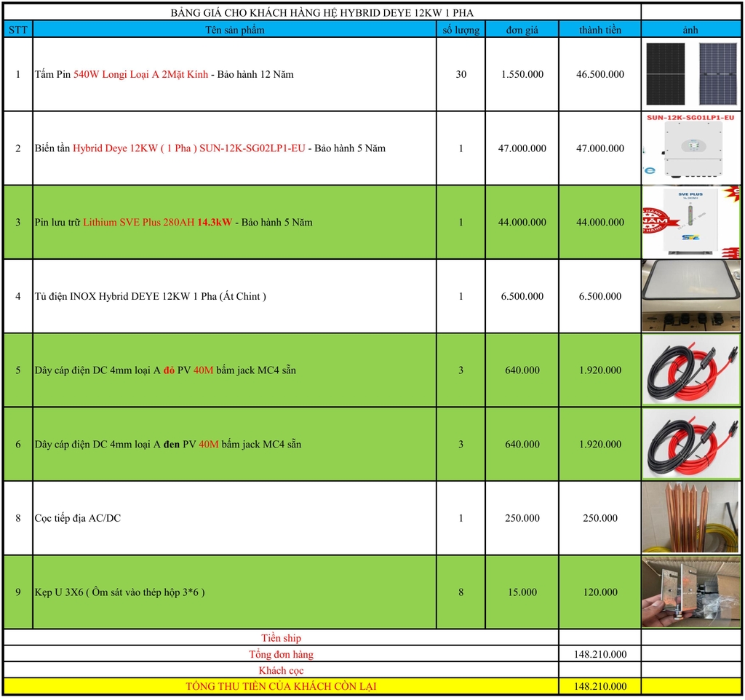Image resolution: width=745 pixels, height=700 pixels.
Task: Open the INOX electrical cabinet image
Action: click(690, 296)
